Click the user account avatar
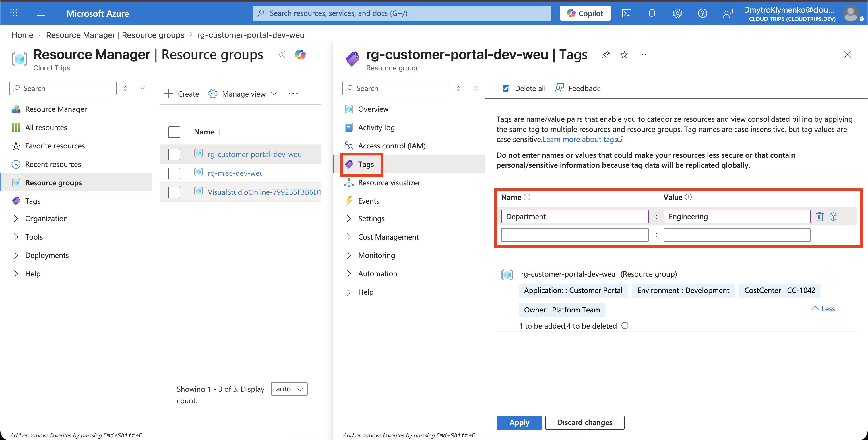The width and height of the screenshot is (868, 440). coord(851,14)
